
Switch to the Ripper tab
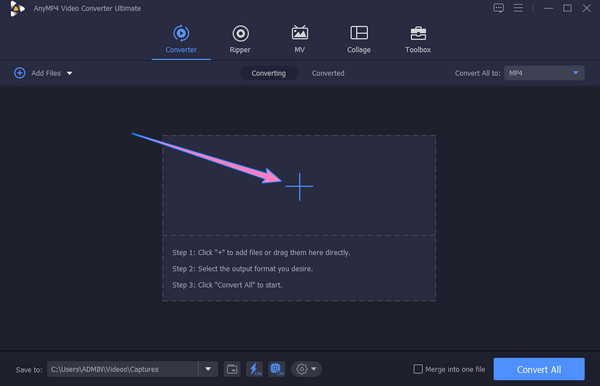tap(240, 39)
